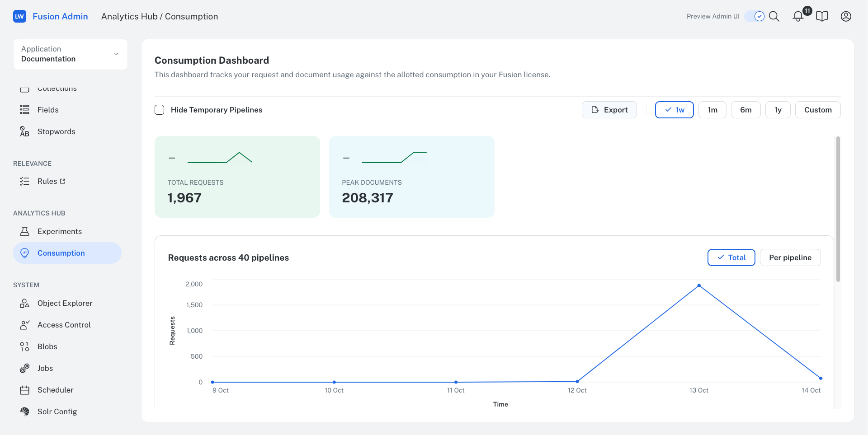
Task: Click the Fields list icon
Action: coord(24,110)
